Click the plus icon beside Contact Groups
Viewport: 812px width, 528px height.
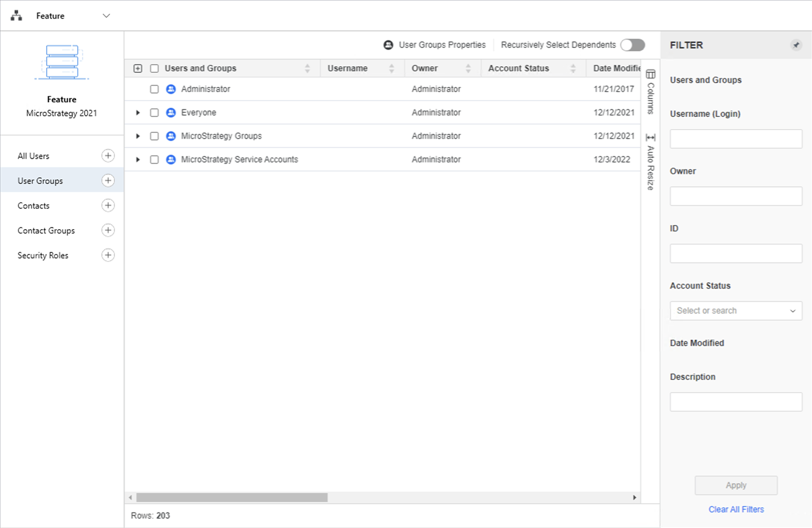(108, 230)
